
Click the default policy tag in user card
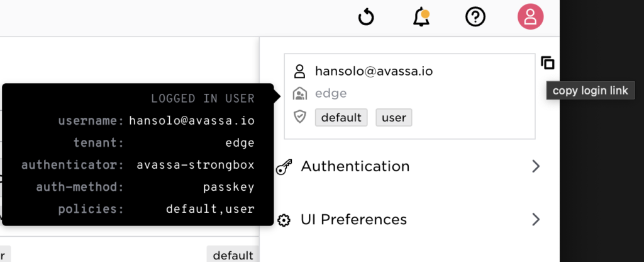(341, 118)
